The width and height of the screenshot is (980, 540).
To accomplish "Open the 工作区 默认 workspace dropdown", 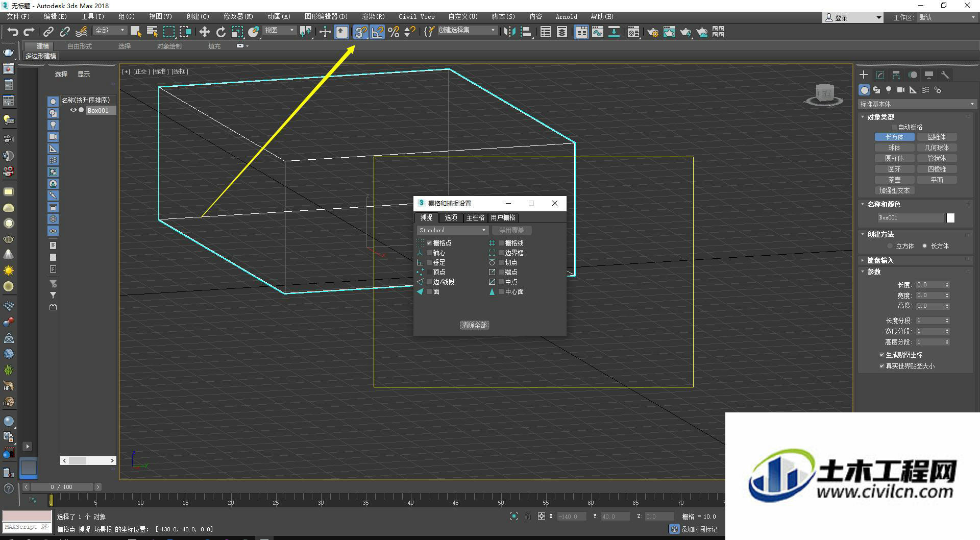I will point(947,17).
